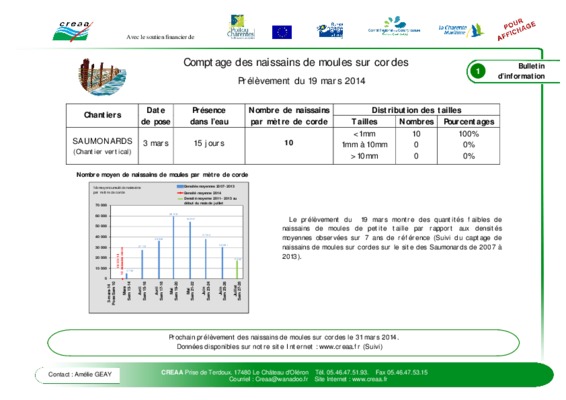
Task: Click the blue logo right of EU flag
Action: tap(330, 30)
